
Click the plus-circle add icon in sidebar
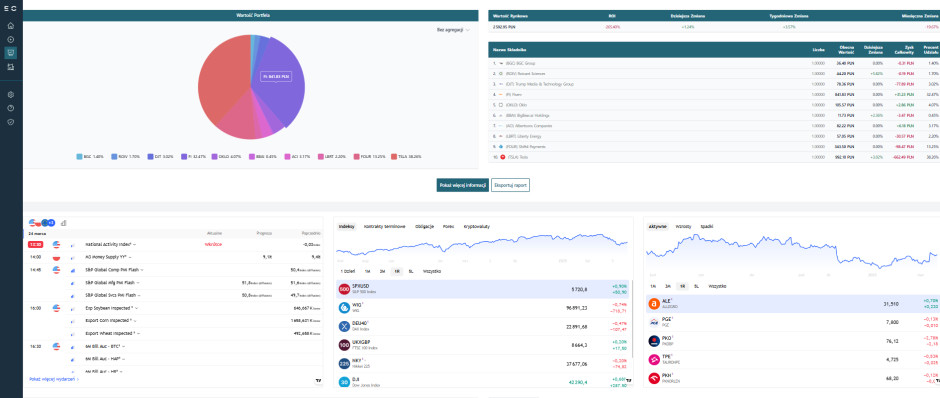coord(10,39)
